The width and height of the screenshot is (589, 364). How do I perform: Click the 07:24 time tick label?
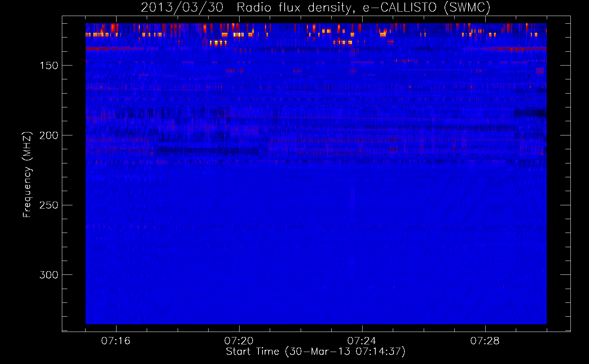(362, 341)
